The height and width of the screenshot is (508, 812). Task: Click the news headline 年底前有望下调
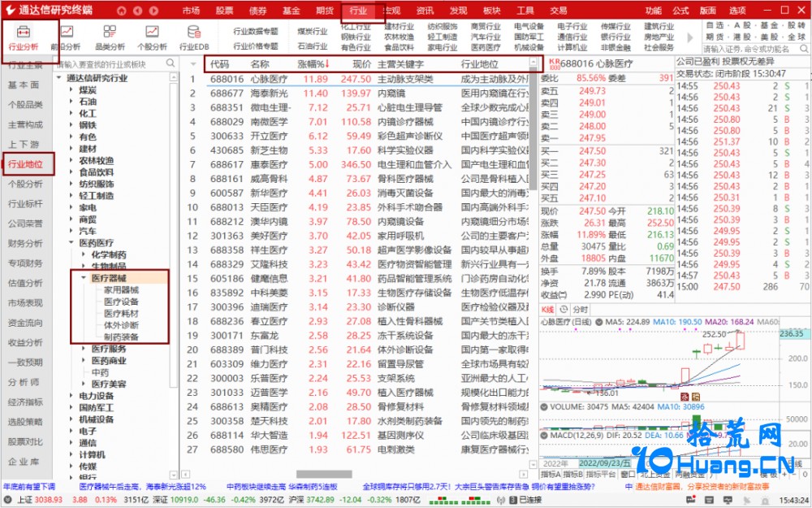29,487
